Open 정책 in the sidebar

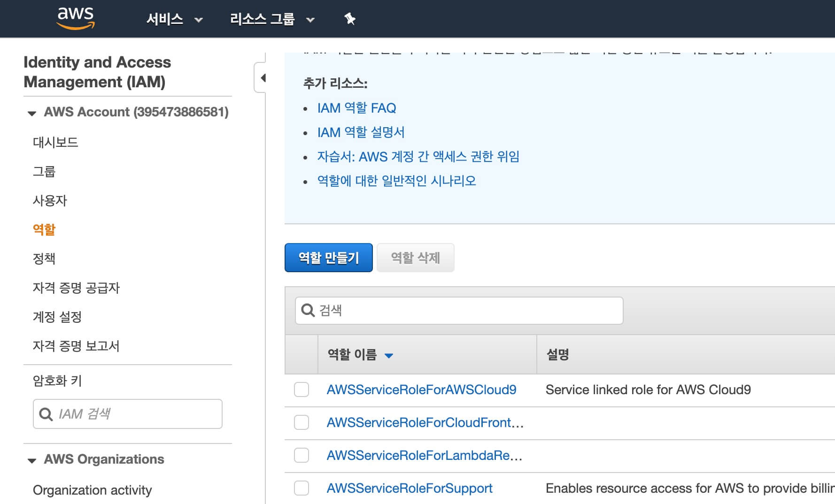(44, 259)
